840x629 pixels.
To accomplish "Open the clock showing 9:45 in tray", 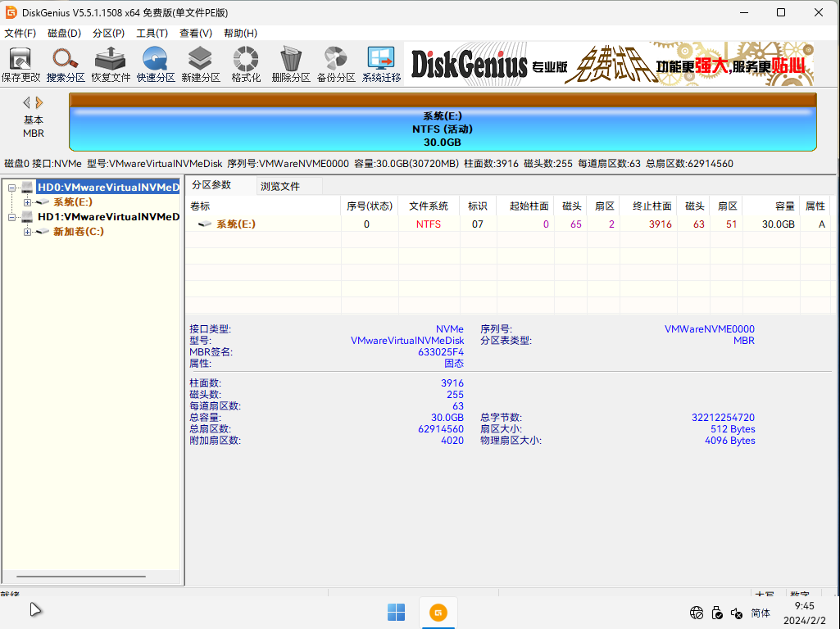I will (x=805, y=613).
